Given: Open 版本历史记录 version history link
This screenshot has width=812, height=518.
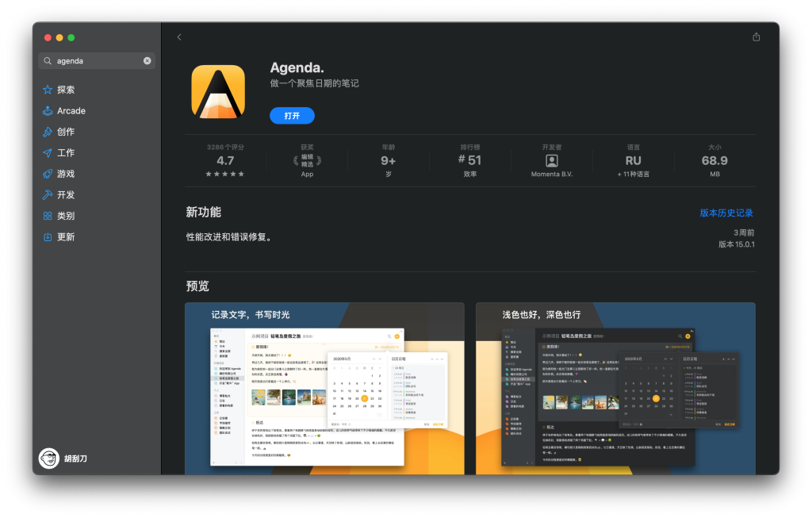Looking at the screenshot, I should click(x=726, y=213).
